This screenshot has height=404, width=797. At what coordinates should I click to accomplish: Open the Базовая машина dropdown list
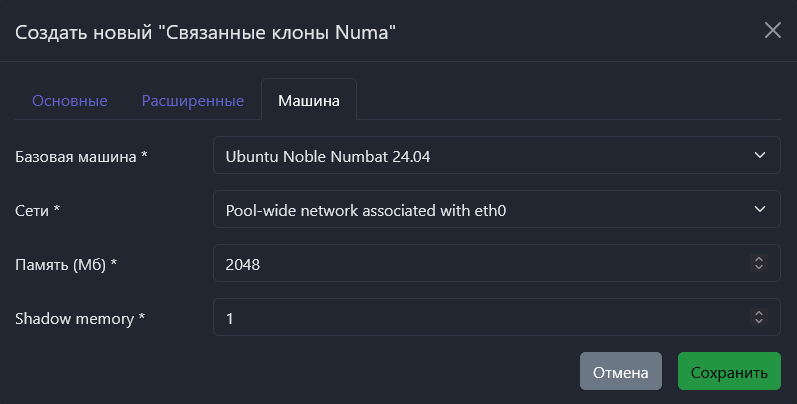pyautogui.click(x=496, y=156)
